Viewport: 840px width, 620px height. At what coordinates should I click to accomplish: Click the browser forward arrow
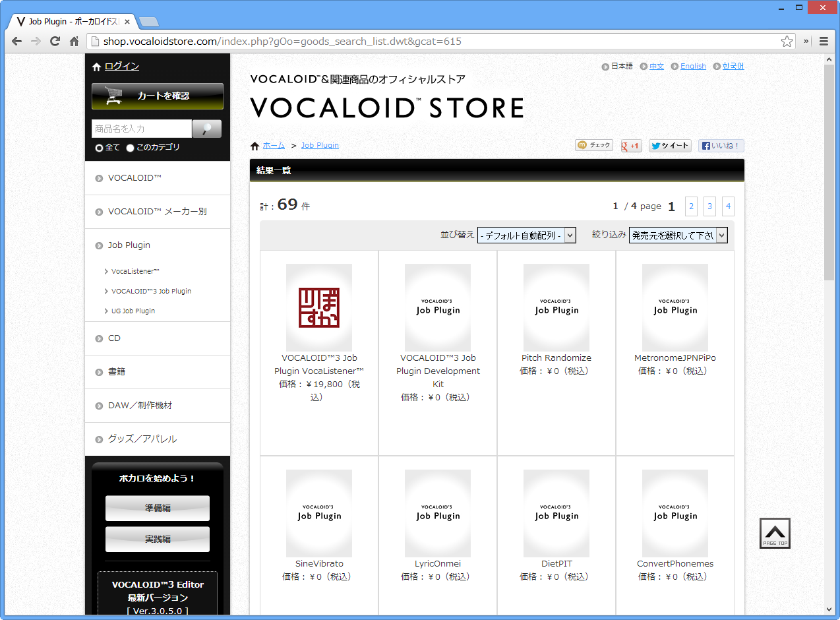[x=36, y=41]
